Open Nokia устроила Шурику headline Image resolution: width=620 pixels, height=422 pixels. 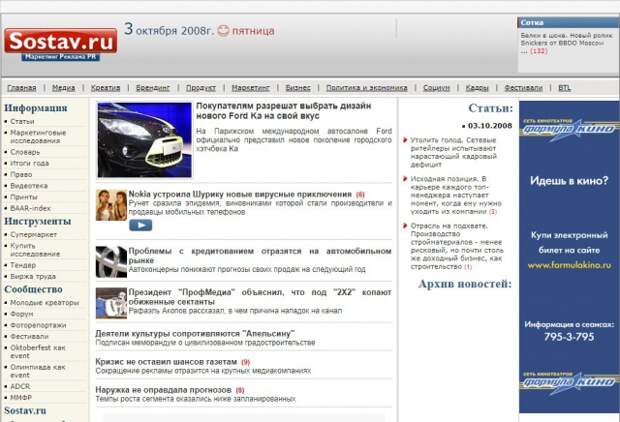tap(240, 194)
